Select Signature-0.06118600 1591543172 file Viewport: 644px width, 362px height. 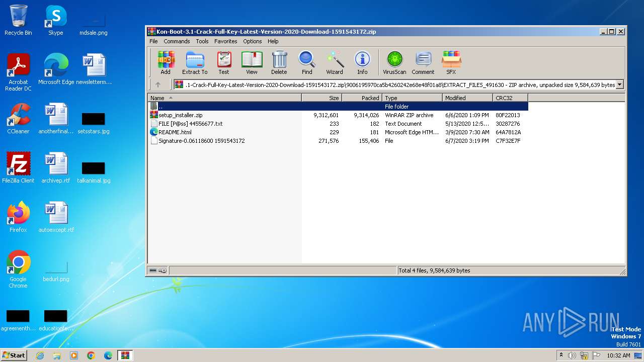(338, 141)
